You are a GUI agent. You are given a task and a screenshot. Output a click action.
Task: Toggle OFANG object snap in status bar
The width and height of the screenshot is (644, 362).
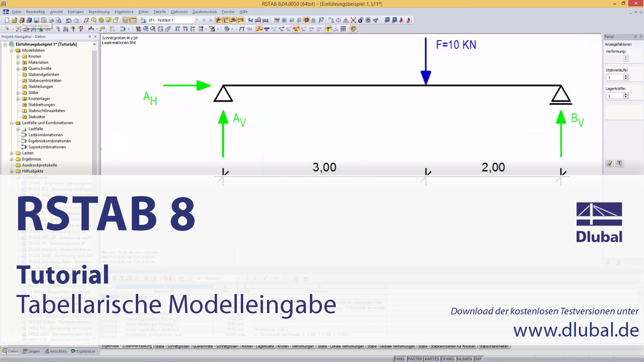(x=447, y=359)
